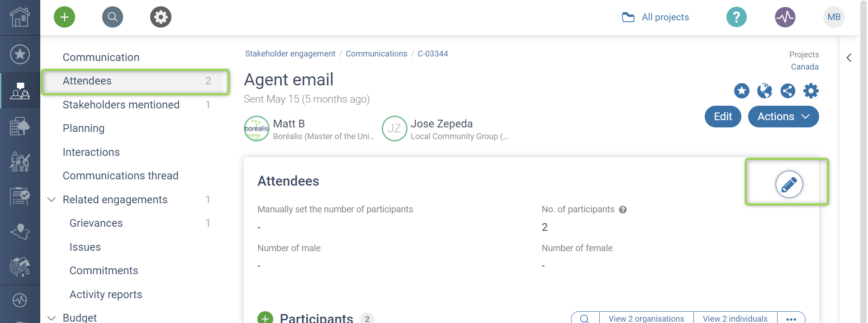Viewport: 868px width, 323px height.
Task: Open the search magnifier icon
Action: (x=113, y=17)
